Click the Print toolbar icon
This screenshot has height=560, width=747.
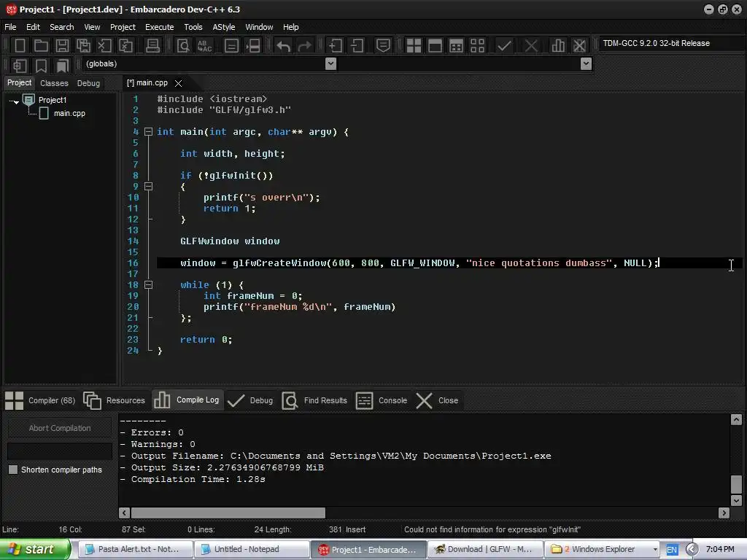[x=152, y=46]
